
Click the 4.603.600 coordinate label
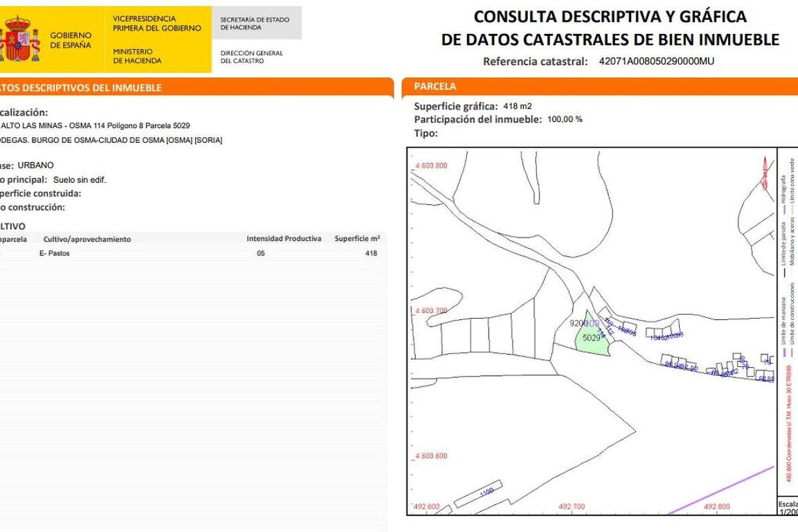pos(431,456)
